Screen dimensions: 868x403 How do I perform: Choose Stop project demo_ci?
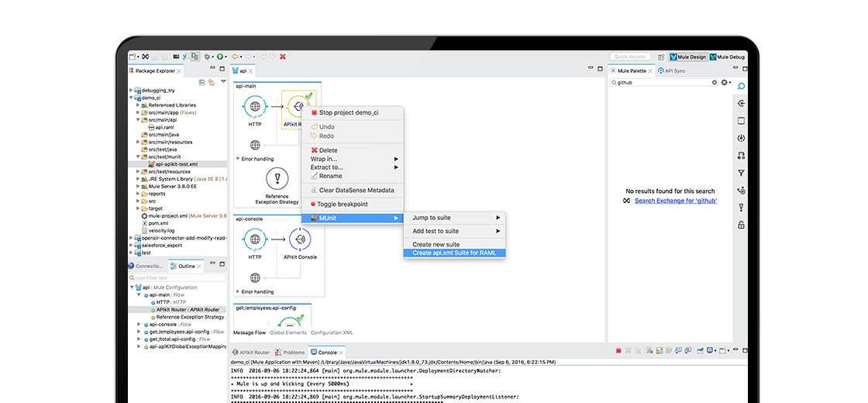pyautogui.click(x=353, y=112)
